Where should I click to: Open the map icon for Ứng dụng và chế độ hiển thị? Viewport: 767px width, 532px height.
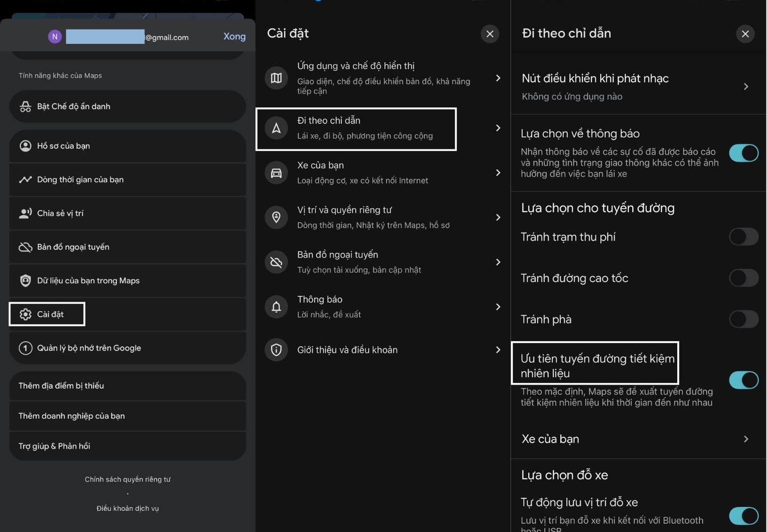click(x=276, y=78)
